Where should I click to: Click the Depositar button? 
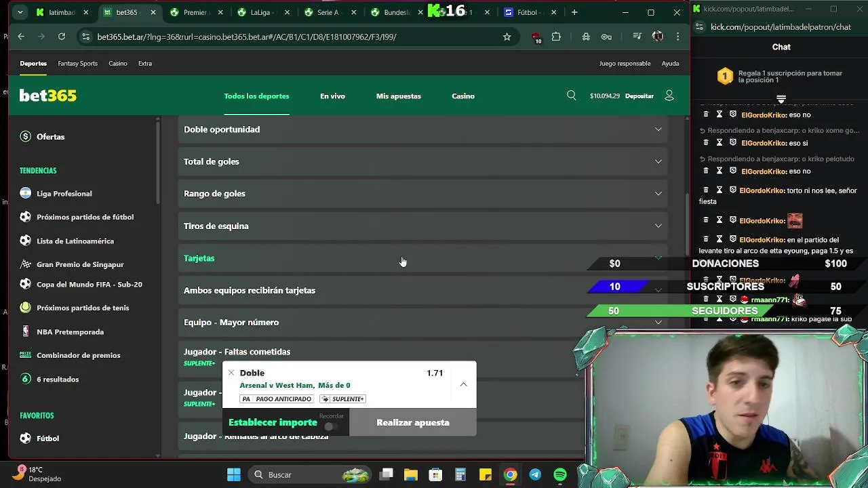coord(639,96)
